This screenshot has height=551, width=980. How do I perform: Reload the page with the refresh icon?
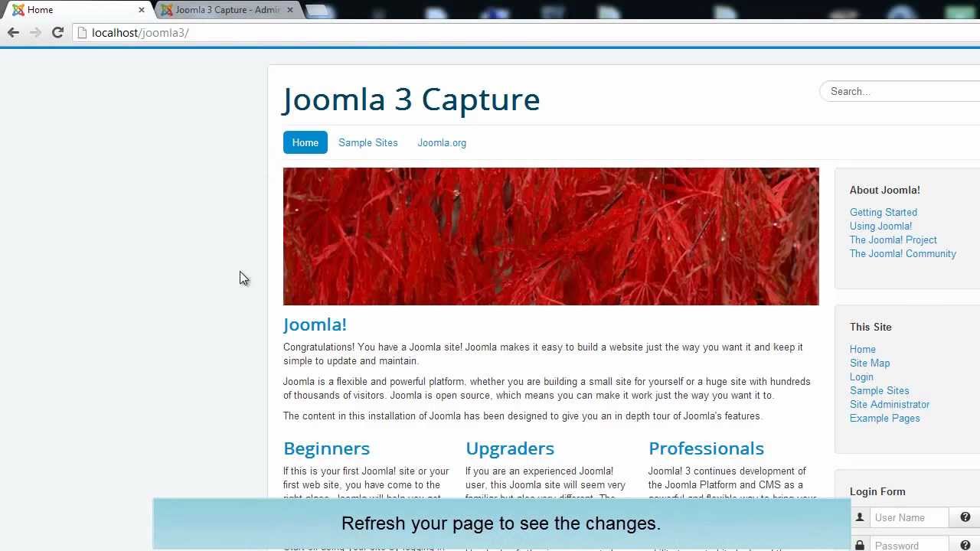click(57, 32)
